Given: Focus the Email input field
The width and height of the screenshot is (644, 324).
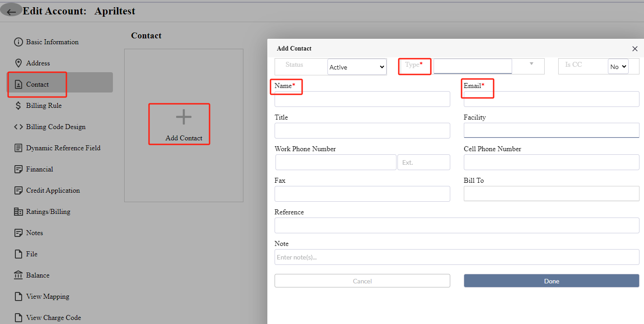Looking at the screenshot, I should [551, 99].
